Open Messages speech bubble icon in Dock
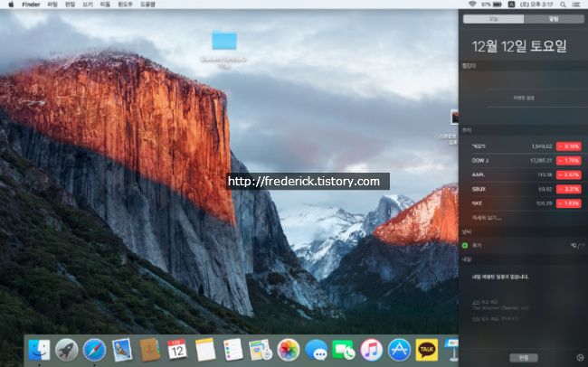Image resolution: width=588 pixels, height=367 pixels. 316,350
